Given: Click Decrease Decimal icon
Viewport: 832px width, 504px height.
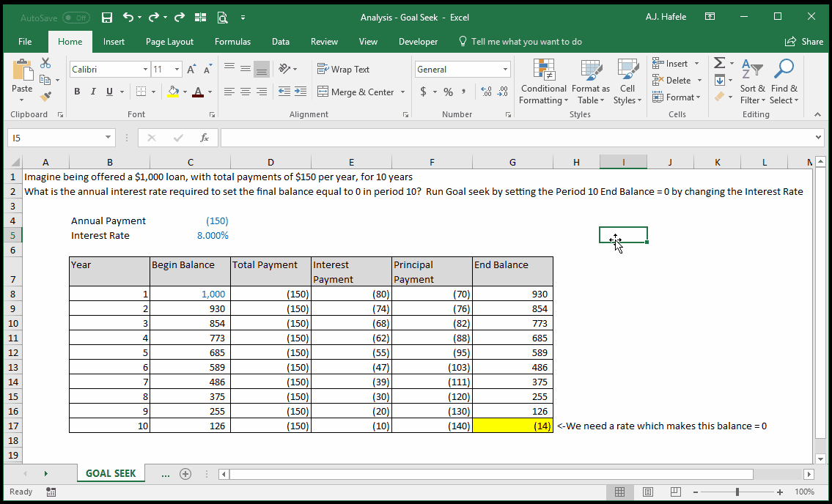Looking at the screenshot, I should tap(502, 92).
